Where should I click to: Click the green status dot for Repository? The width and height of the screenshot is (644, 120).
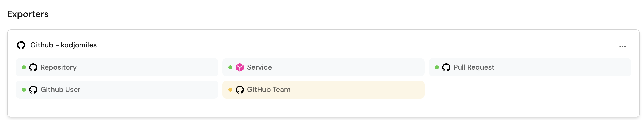tap(24, 67)
